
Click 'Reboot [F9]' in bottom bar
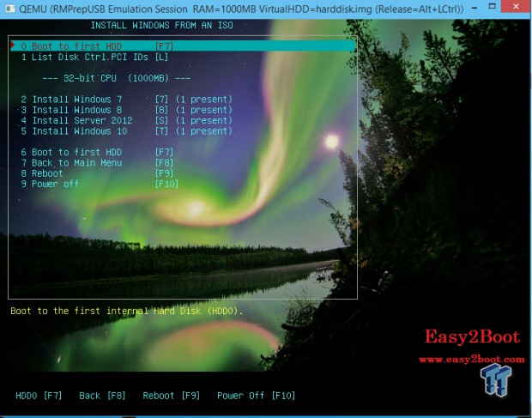click(172, 396)
